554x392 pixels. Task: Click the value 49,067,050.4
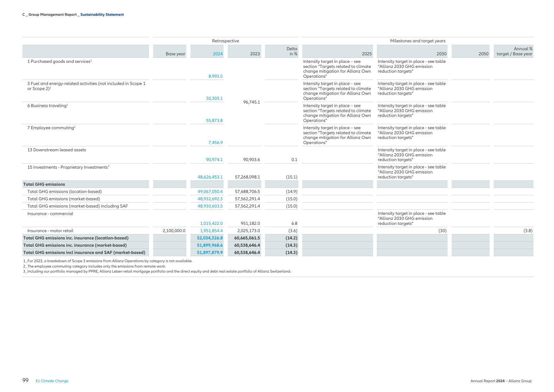[210, 191]
